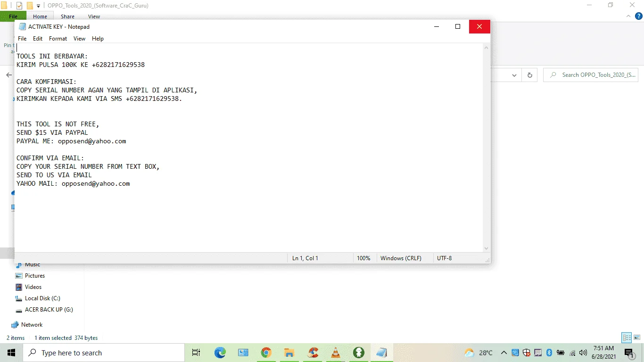
Task: Click '1 item selected 374 bytes' status text
Action: coord(66,338)
